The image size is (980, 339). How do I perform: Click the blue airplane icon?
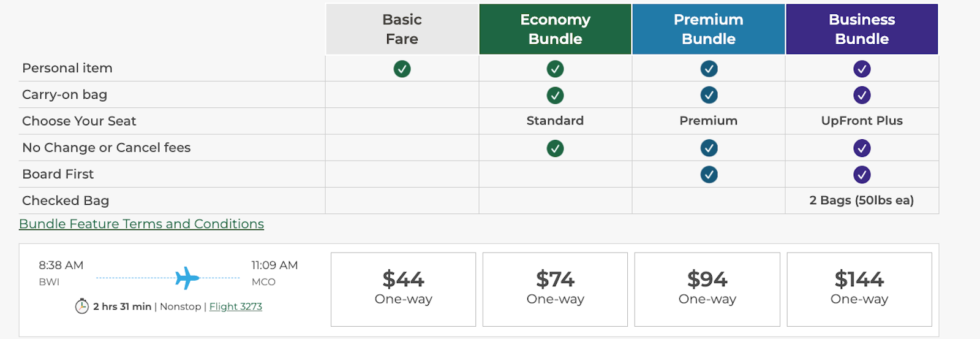pos(187,278)
